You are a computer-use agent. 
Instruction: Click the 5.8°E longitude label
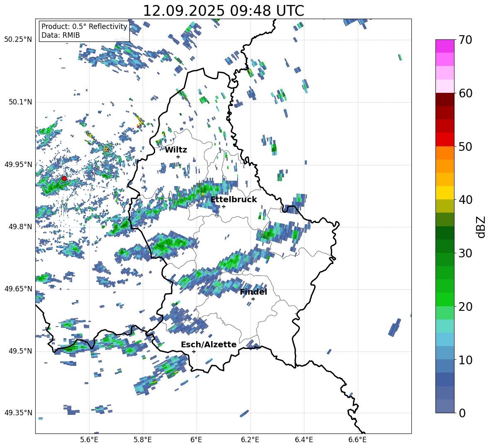click(x=143, y=440)
